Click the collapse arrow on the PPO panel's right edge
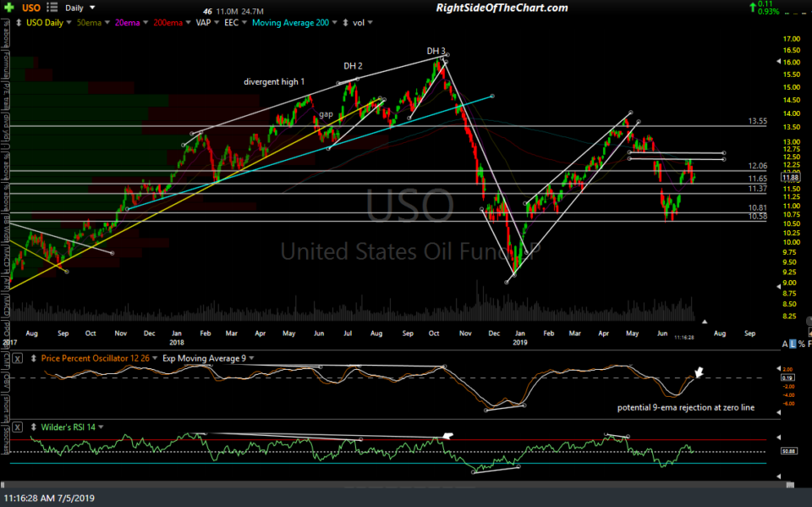 [778, 368]
